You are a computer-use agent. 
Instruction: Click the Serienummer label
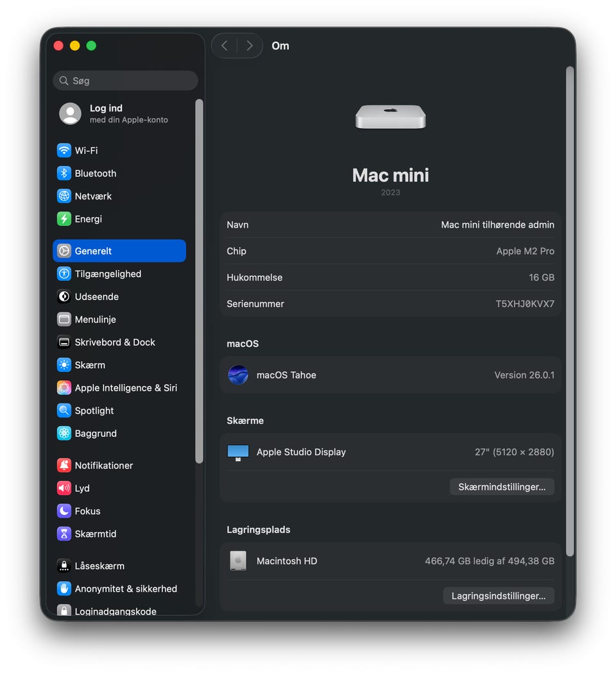tap(255, 304)
